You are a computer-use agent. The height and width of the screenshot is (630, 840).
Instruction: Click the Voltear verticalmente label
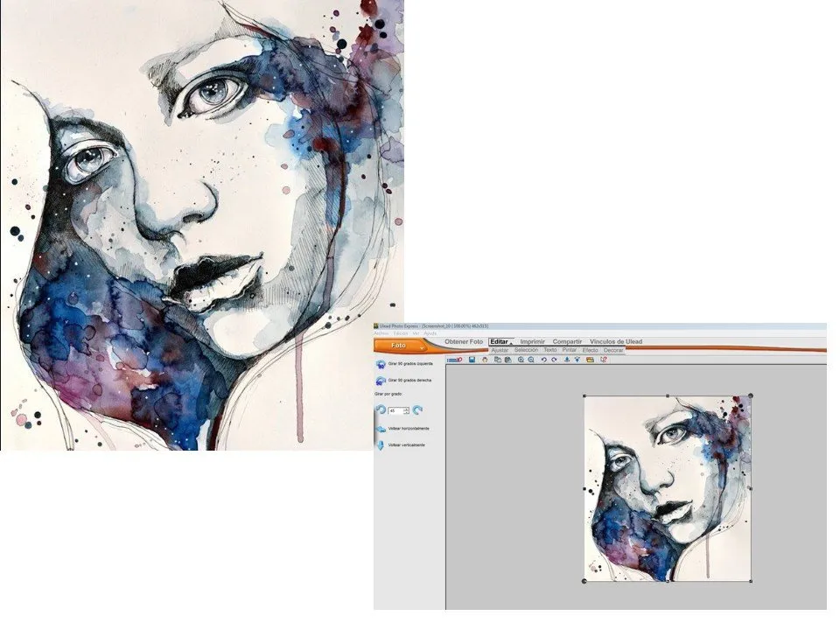pos(407,445)
